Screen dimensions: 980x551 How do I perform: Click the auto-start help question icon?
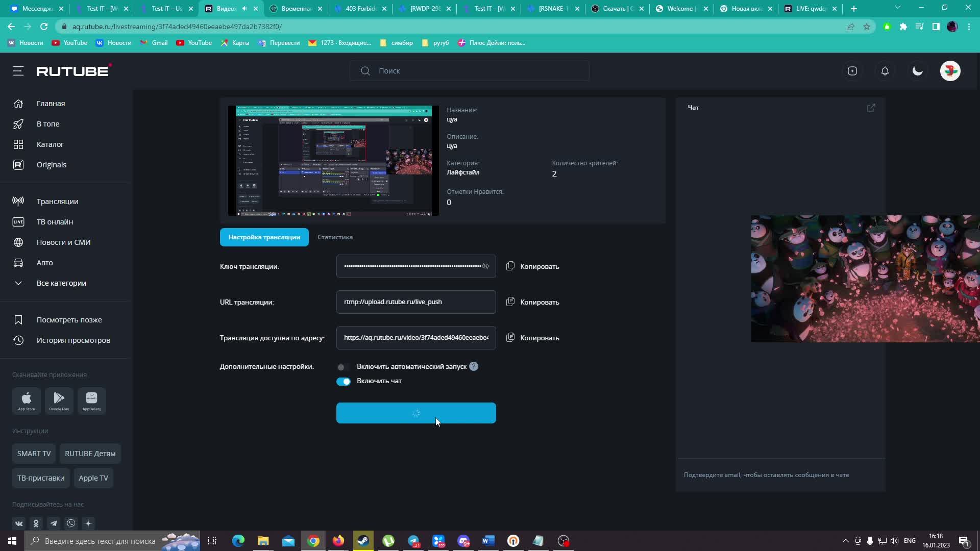474,366
